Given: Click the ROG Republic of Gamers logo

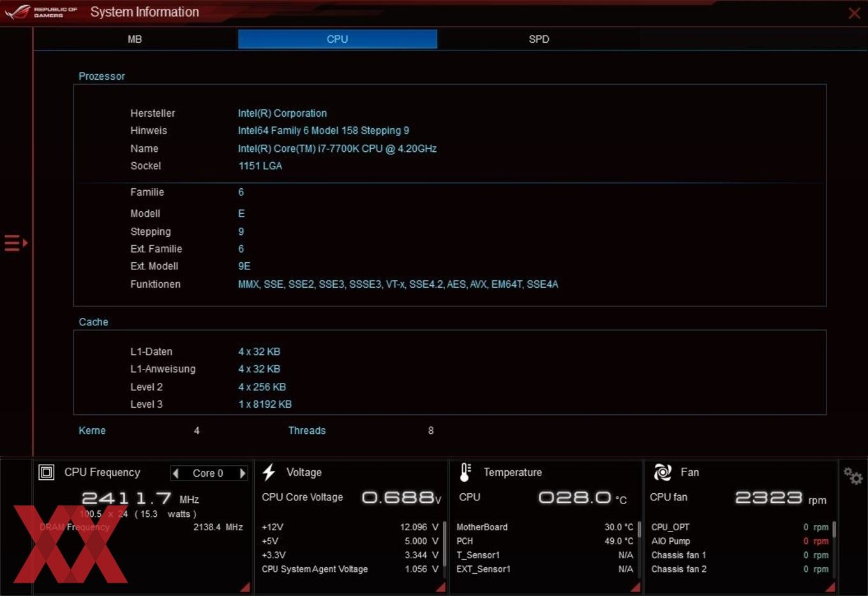Looking at the screenshot, I should (x=41, y=12).
